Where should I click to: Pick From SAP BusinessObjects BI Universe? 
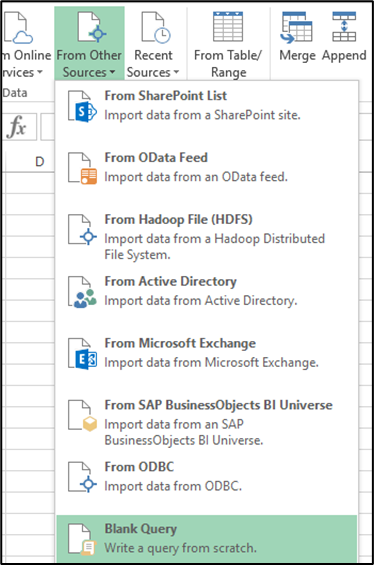(207, 423)
